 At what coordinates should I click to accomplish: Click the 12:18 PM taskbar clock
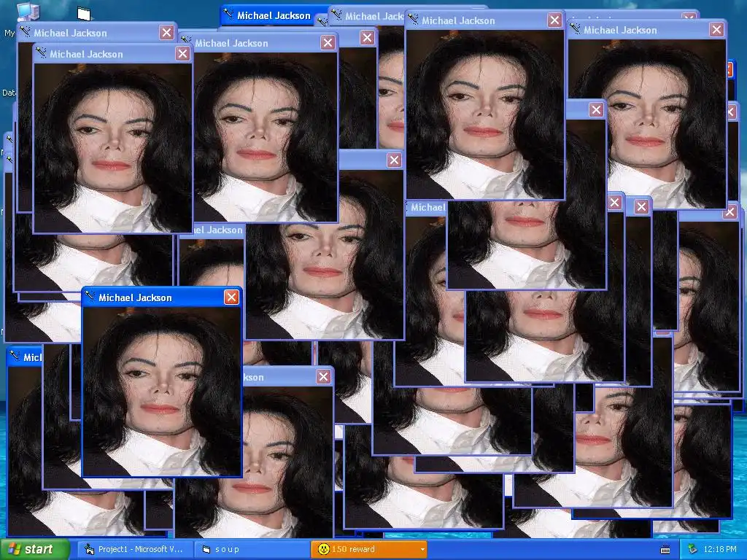(720, 549)
